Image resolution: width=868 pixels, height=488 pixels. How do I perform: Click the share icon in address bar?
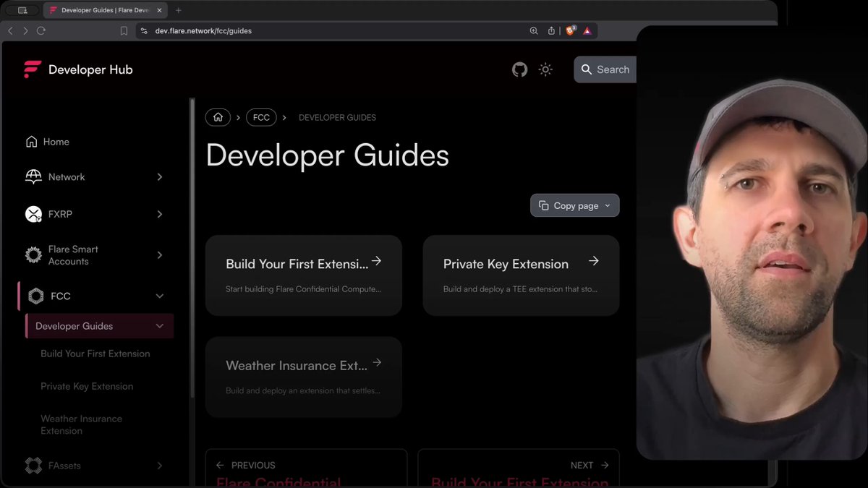[551, 31]
